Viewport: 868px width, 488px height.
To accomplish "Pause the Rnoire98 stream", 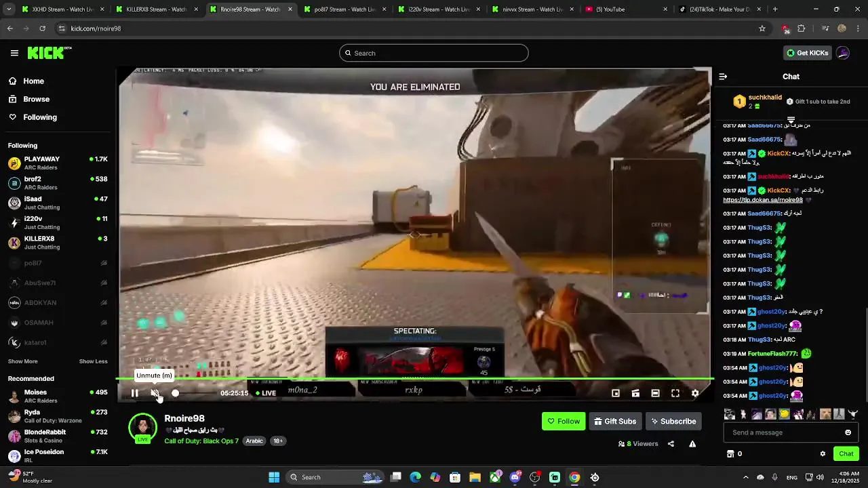I will pos(134,393).
